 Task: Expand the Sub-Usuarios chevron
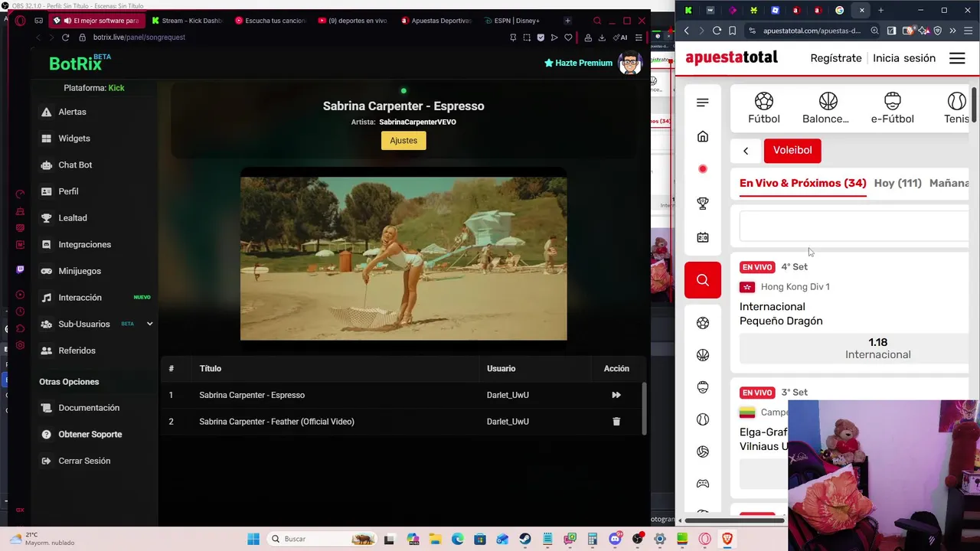[149, 324]
